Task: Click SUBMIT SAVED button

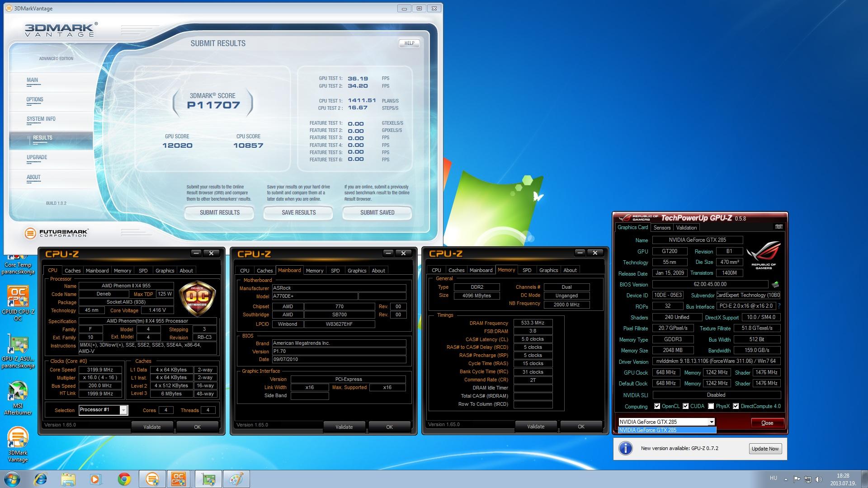Action: pos(377,212)
